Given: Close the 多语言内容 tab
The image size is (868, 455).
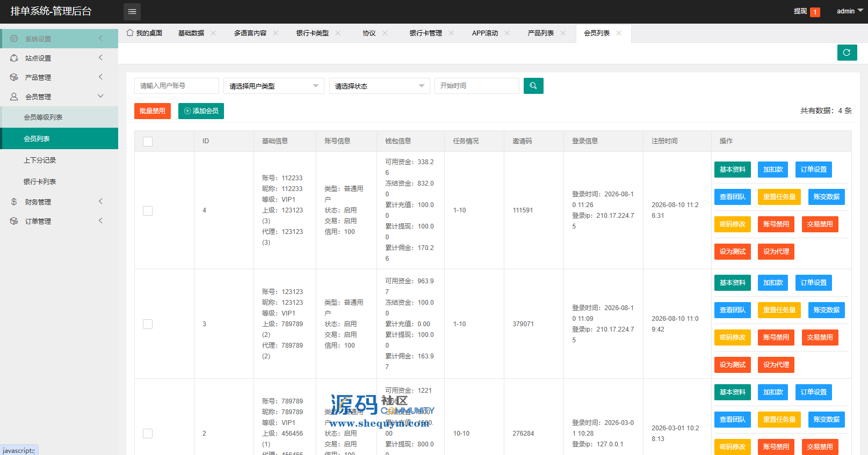Looking at the screenshot, I should coord(276,33).
